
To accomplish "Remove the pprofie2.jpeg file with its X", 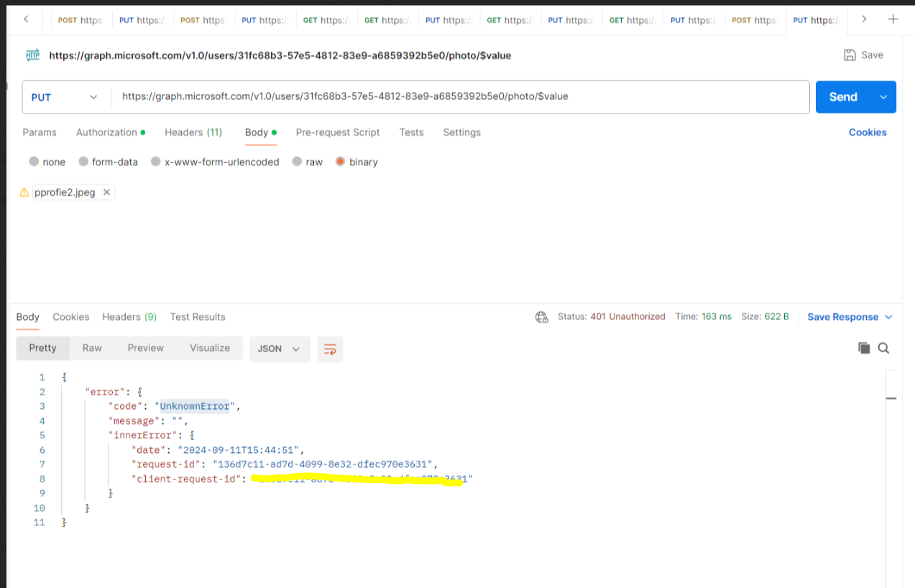I will pyautogui.click(x=106, y=192).
